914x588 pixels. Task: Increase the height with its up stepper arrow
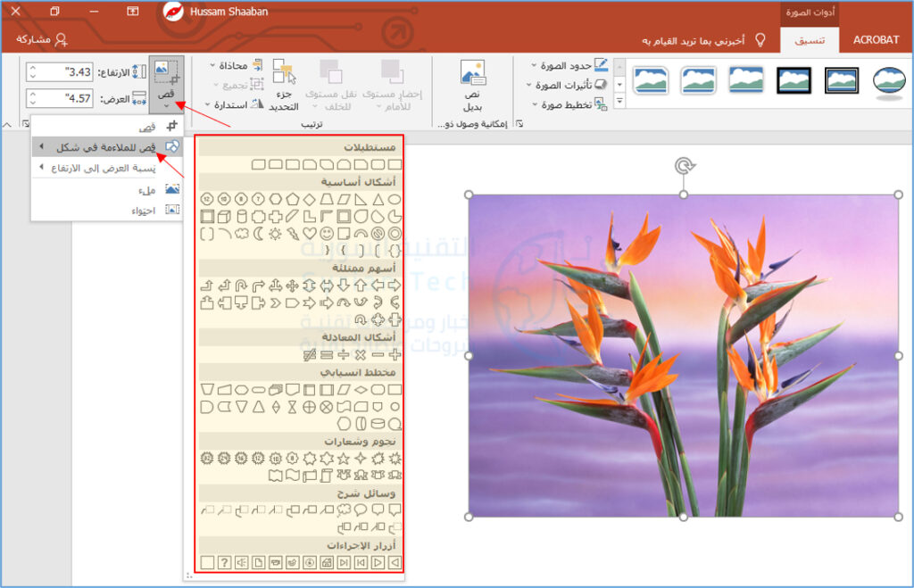pyautogui.click(x=33, y=68)
